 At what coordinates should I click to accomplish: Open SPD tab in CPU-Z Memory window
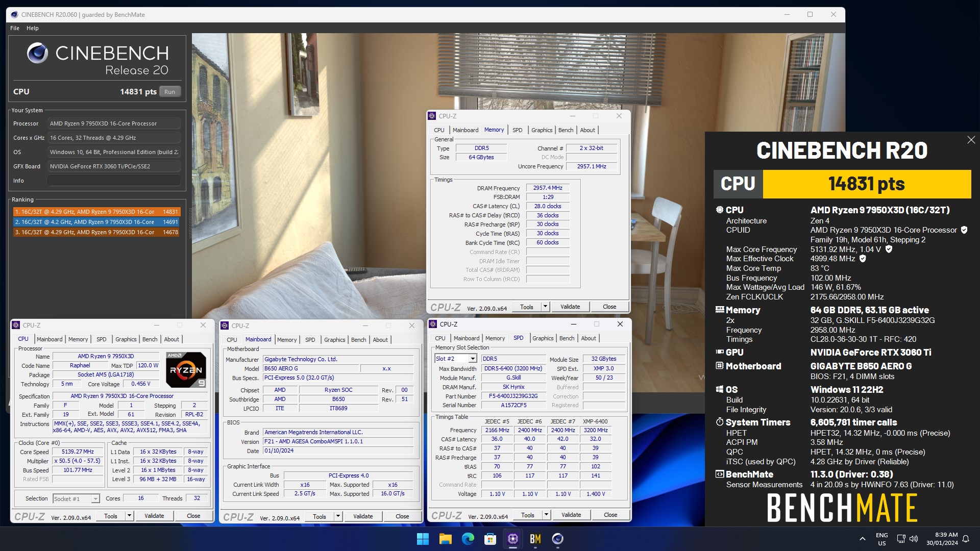tap(517, 130)
